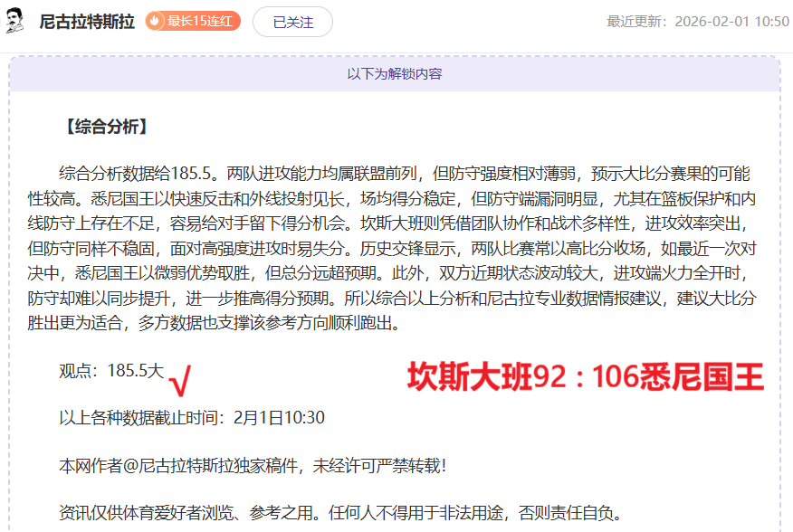The height and width of the screenshot is (532, 793).
Task: Click the 2026-02-01 10:50 timestamp
Action: tap(732, 22)
